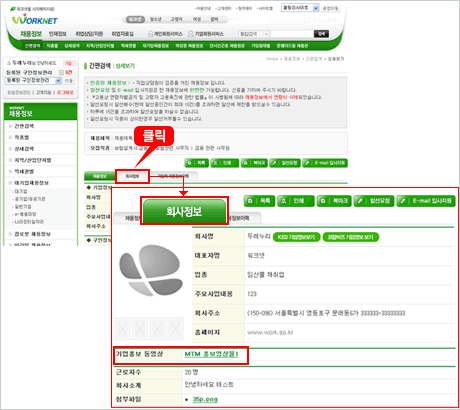Open the 개인회원서비스 lock icon menu
Screen dimensions: 460x410
pos(165,34)
